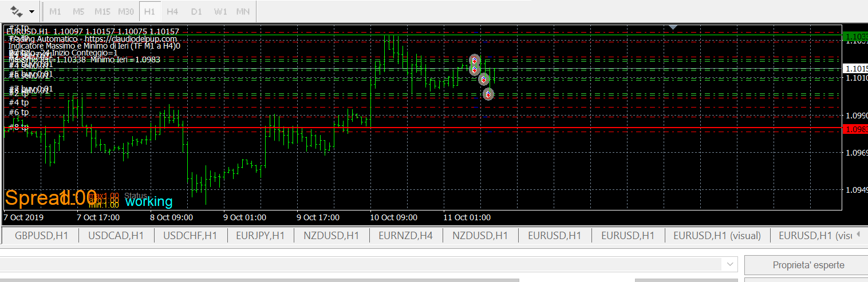Click the 7 Oct 17:00 time label

[98, 217]
